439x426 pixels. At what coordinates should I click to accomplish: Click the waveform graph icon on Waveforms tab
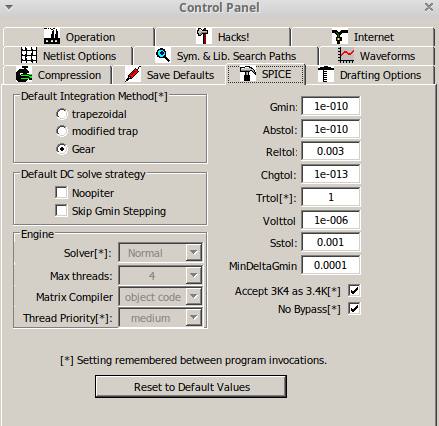(346, 55)
